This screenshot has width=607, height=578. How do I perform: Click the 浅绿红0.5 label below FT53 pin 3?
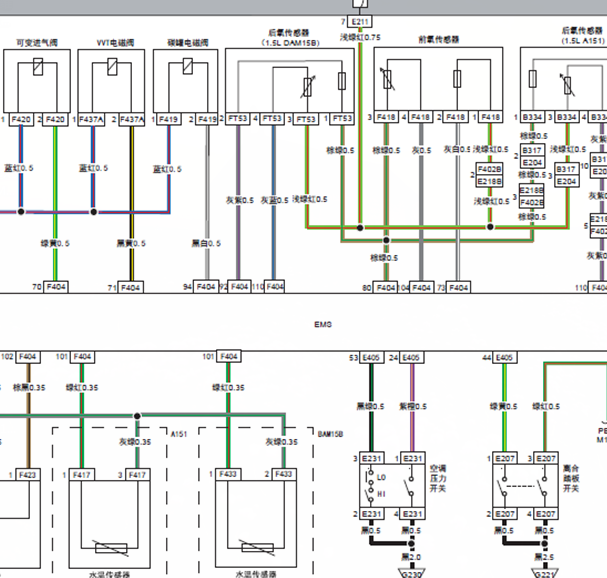(x=310, y=199)
